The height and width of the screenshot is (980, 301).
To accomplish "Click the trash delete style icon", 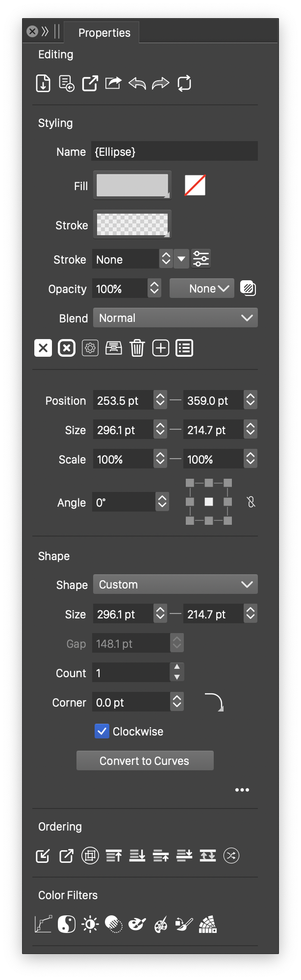I will click(137, 348).
